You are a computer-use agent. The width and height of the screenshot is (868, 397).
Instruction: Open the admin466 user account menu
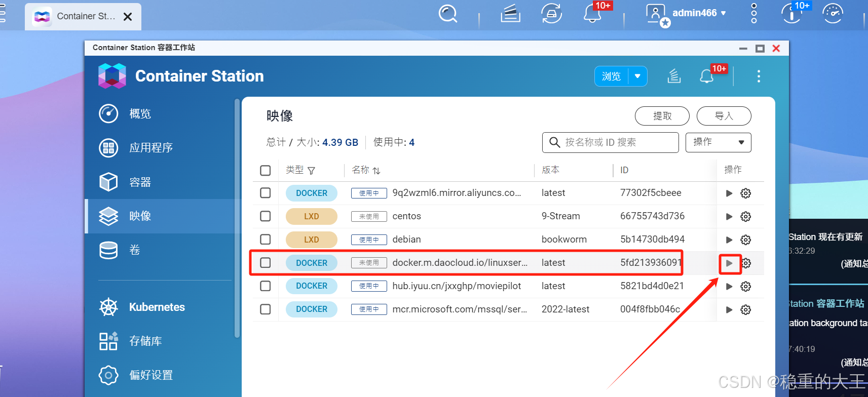687,14
